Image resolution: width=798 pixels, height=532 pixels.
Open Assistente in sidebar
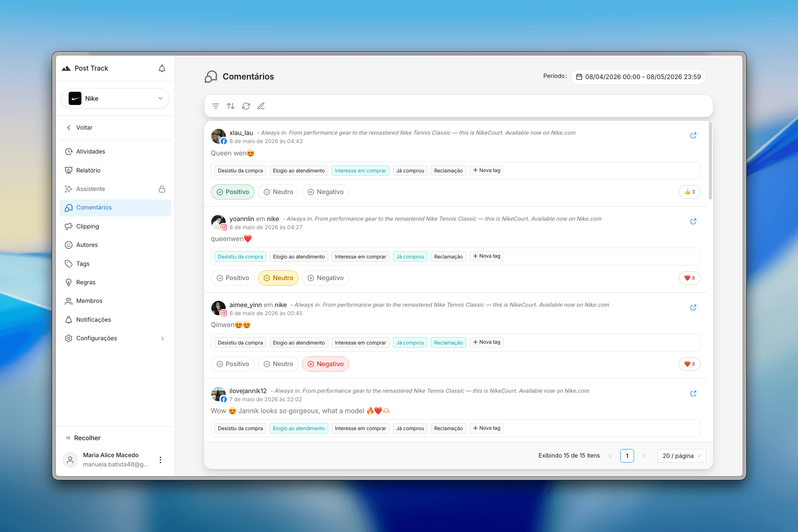pos(115,189)
